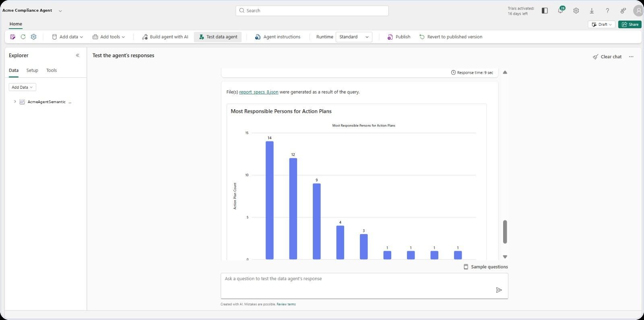This screenshot has height=320, width=644.
Task: Select AcmeAgentSemantic data source item
Action: (x=46, y=102)
